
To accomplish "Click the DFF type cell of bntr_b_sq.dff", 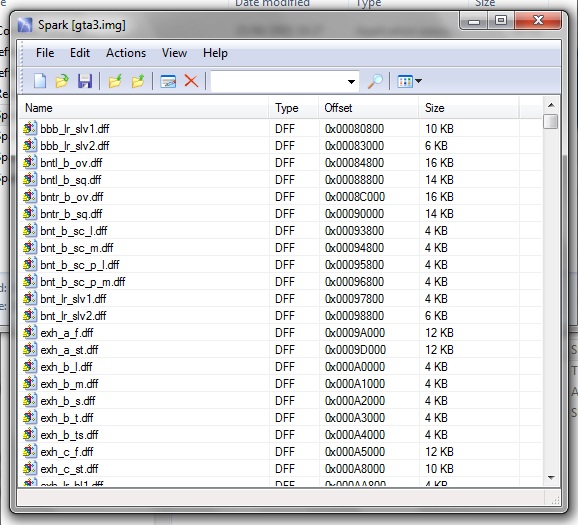I will point(285,213).
